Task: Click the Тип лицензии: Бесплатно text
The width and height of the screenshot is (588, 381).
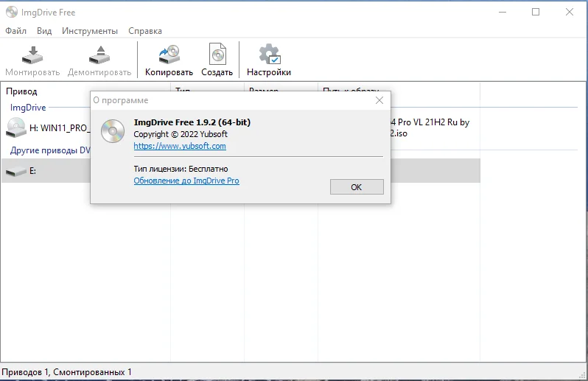Action: [181, 169]
